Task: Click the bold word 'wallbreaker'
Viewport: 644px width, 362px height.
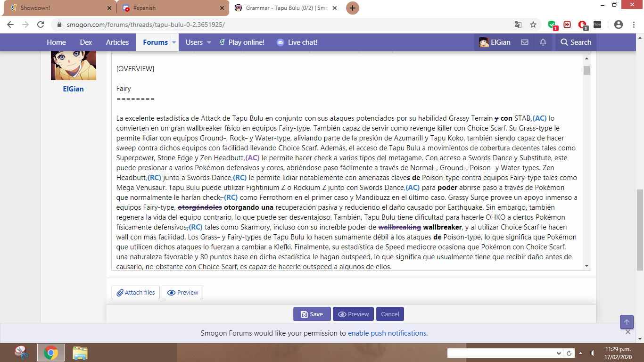Action: (x=442, y=227)
